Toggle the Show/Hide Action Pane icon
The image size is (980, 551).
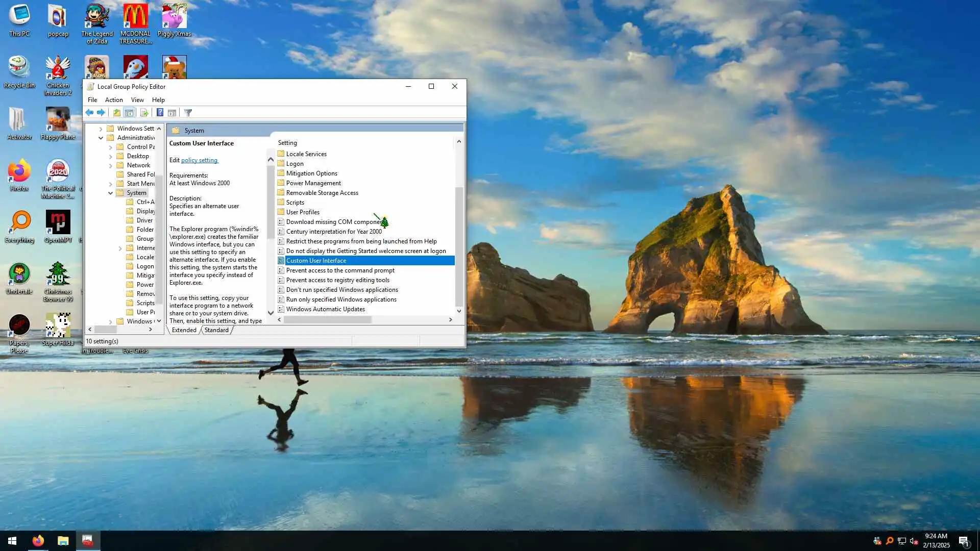[172, 113]
